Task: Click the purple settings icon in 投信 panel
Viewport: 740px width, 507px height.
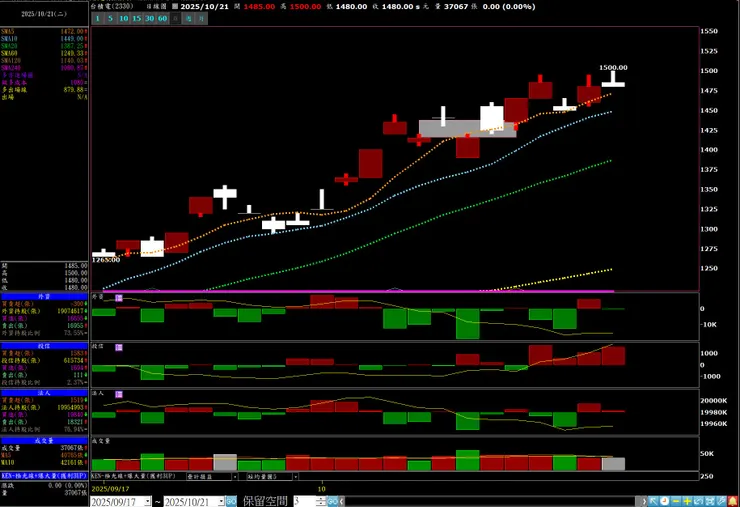Action: [x=119, y=347]
